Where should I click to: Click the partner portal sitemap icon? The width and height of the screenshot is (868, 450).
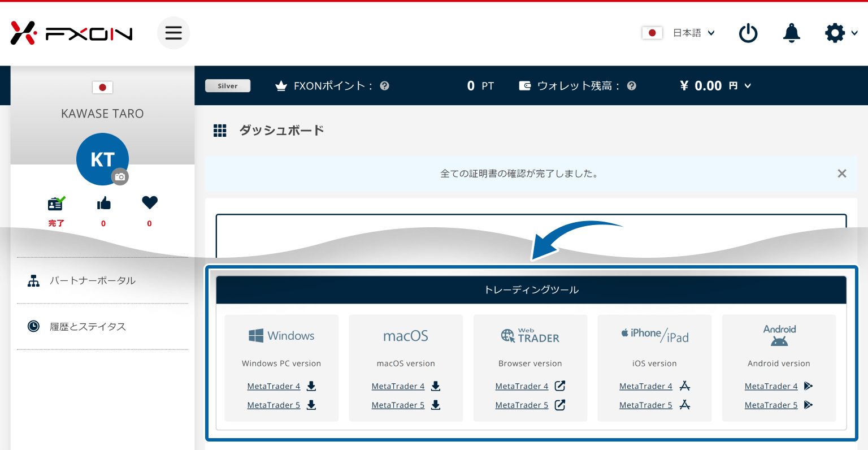[34, 281]
